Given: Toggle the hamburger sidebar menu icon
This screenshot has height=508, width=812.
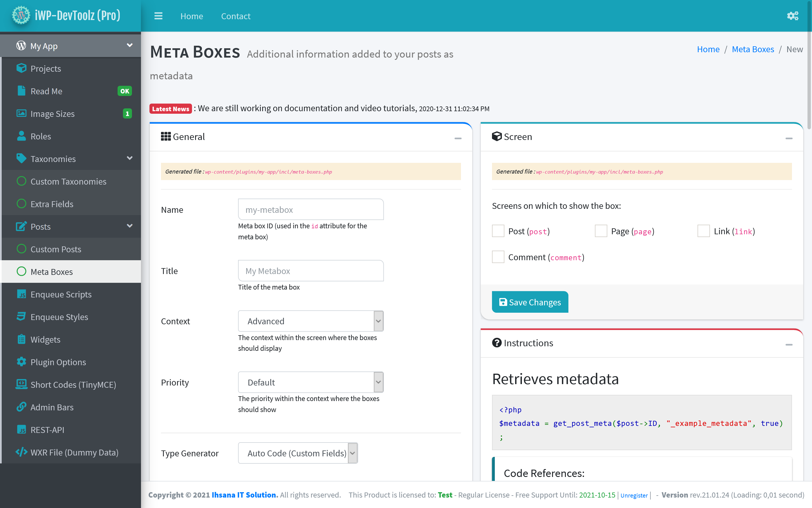Looking at the screenshot, I should pyautogui.click(x=158, y=16).
